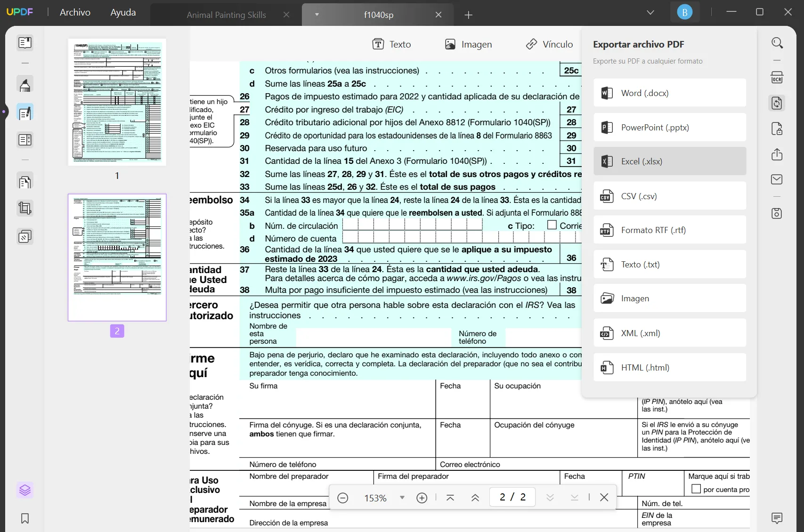Zoom out with the minus icon
Viewport: 804px width, 532px height.
pyautogui.click(x=343, y=498)
